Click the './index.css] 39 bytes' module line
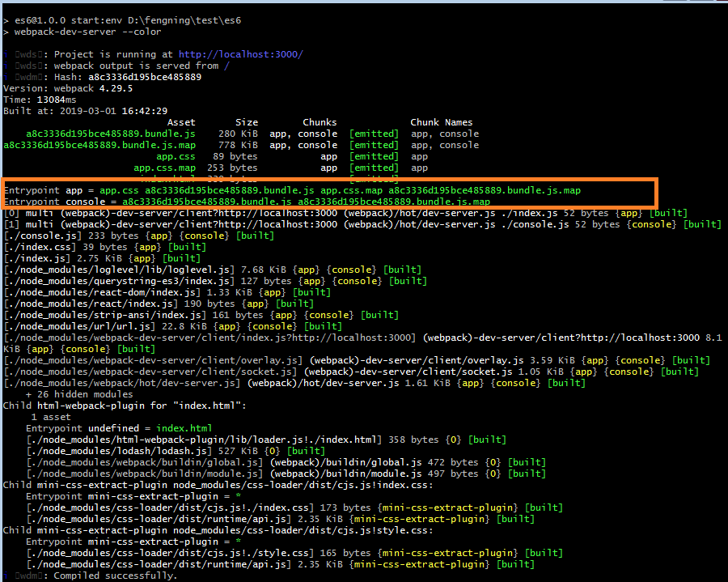The height and width of the screenshot is (582, 728). tap(104, 247)
